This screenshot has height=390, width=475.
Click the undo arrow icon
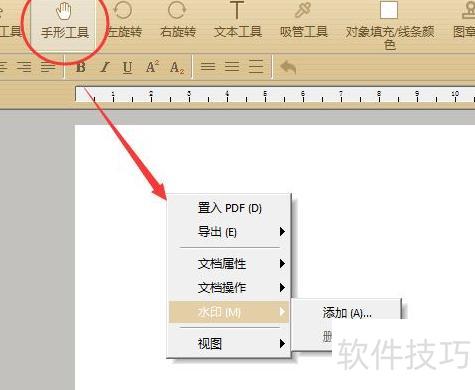pyautogui.click(x=288, y=67)
